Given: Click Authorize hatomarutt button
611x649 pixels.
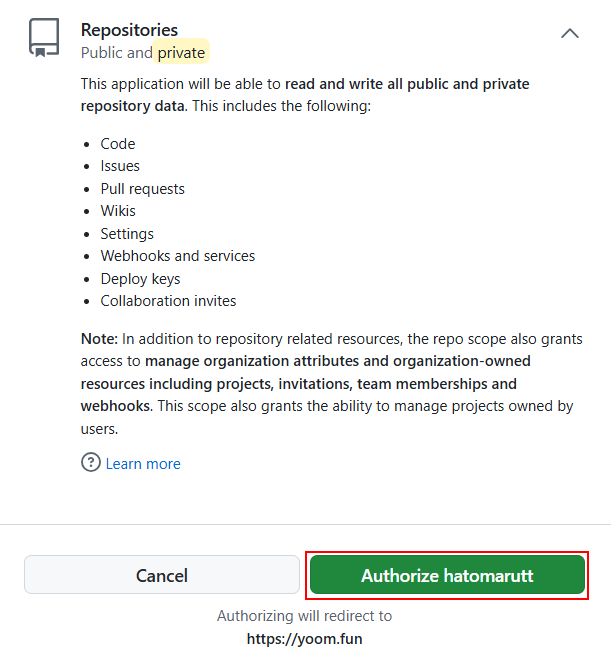Looking at the screenshot, I should [447, 576].
